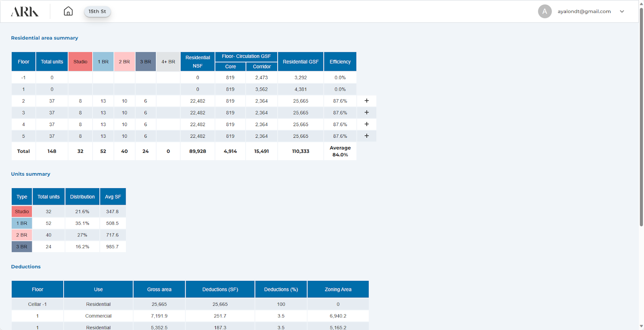The height and width of the screenshot is (330, 644).
Task: Expand floor 2 row details
Action: tap(366, 101)
